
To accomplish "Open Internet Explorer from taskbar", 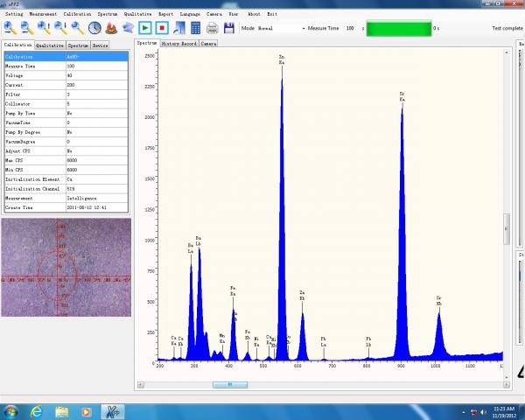I will click(36, 411).
